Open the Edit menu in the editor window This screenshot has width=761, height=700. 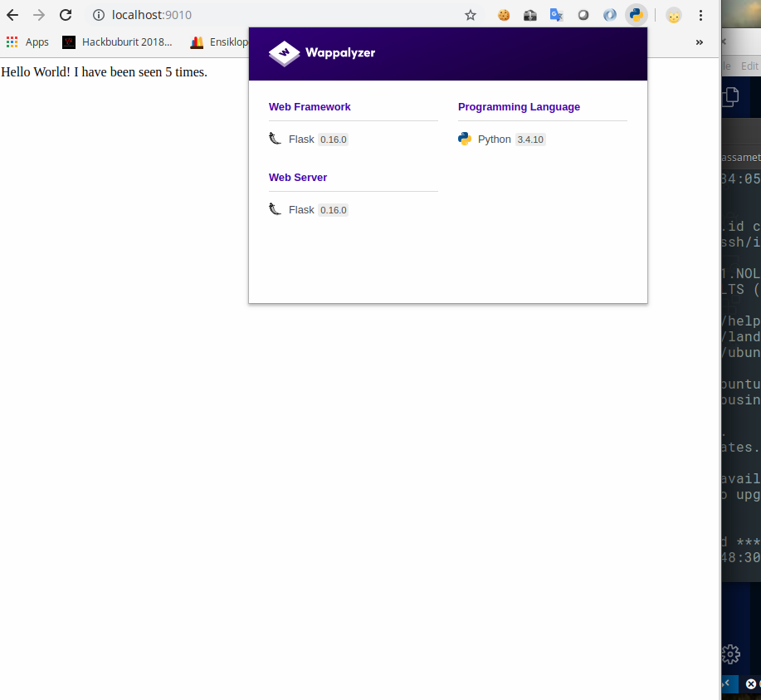point(750,66)
